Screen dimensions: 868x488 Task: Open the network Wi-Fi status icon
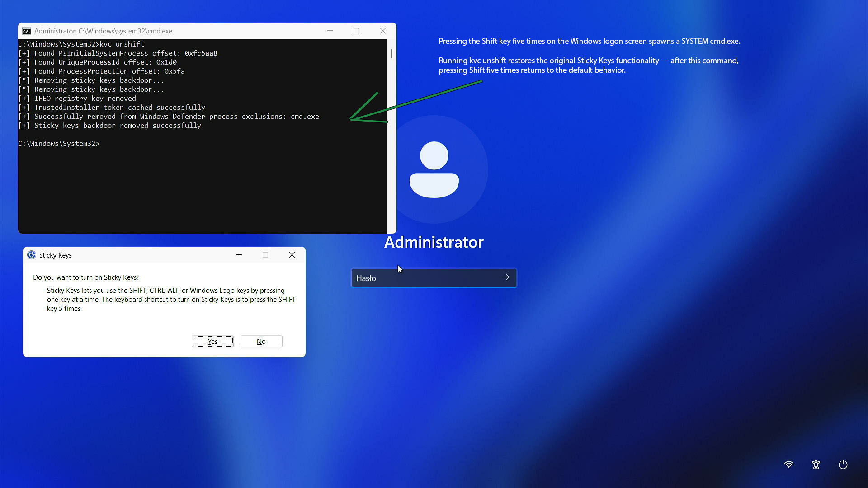pyautogui.click(x=789, y=465)
